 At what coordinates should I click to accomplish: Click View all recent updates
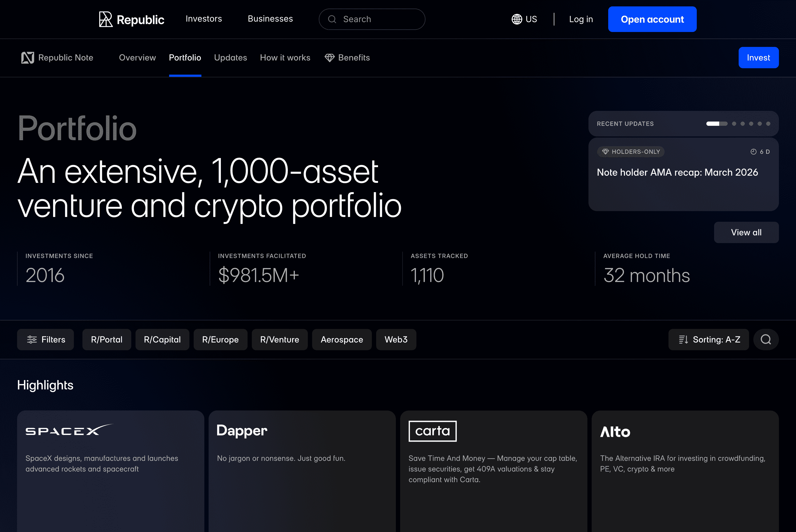pos(746,232)
